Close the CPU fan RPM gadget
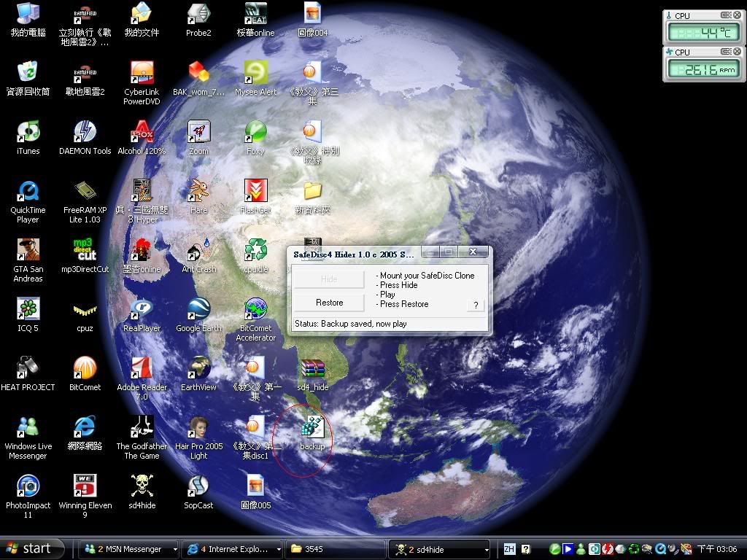Viewport: 747px width, 560px height. pyautogui.click(x=737, y=52)
